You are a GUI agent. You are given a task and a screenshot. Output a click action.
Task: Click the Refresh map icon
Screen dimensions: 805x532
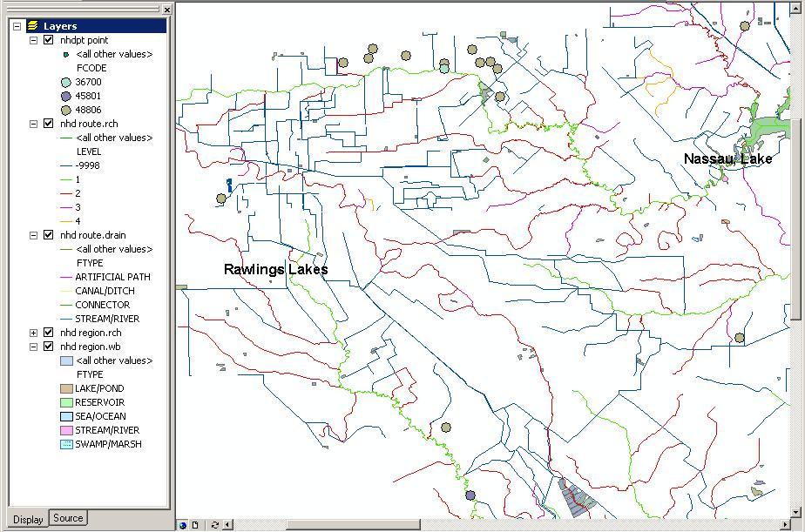(215, 525)
